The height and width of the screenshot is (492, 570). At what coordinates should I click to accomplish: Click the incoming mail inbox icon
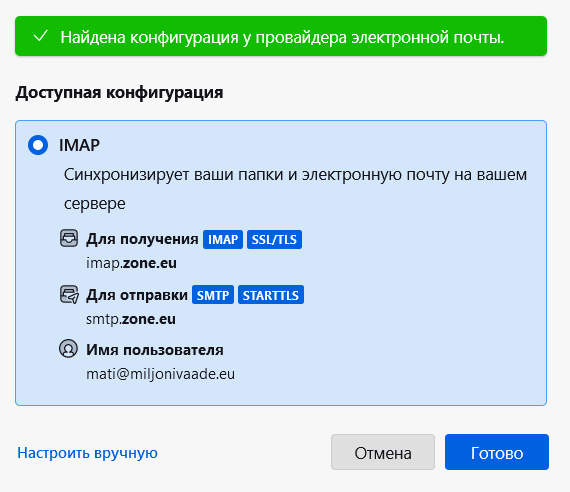click(x=69, y=238)
